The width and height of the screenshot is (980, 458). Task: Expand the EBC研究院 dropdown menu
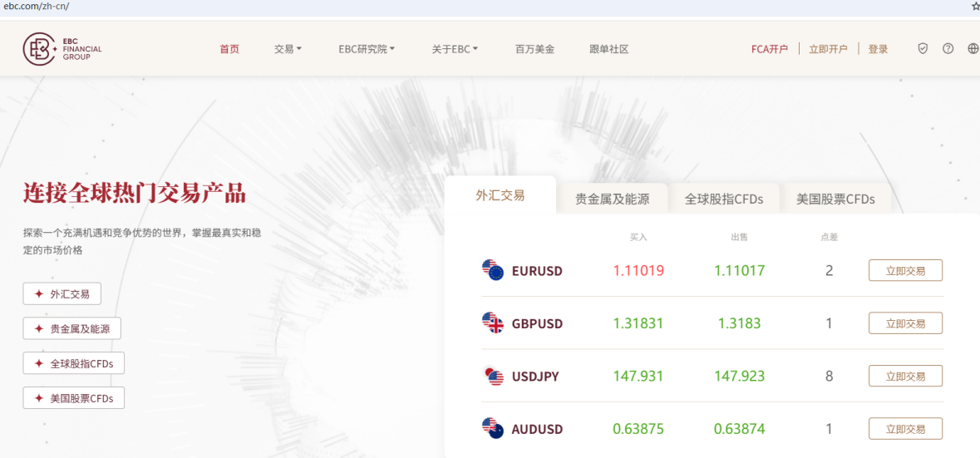tap(367, 49)
